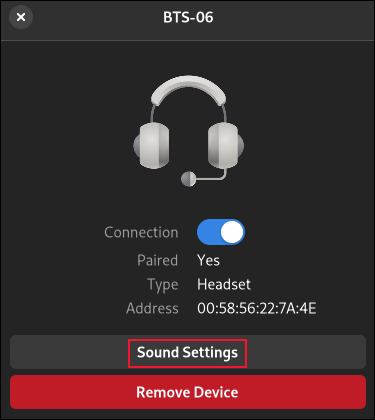Image resolution: width=375 pixels, height=420 pixels.
Task: Click the white knob of Connection toggle
Action: coord(232,232)
